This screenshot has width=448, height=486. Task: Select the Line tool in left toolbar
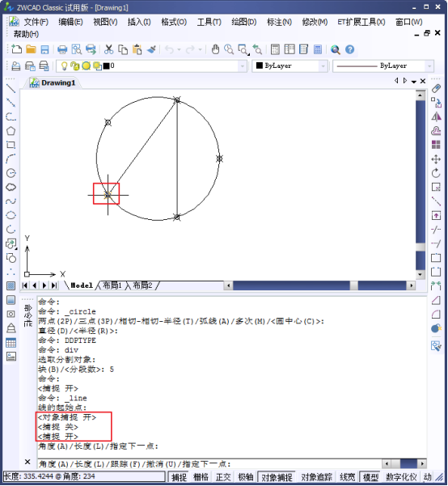pos(11,89)
